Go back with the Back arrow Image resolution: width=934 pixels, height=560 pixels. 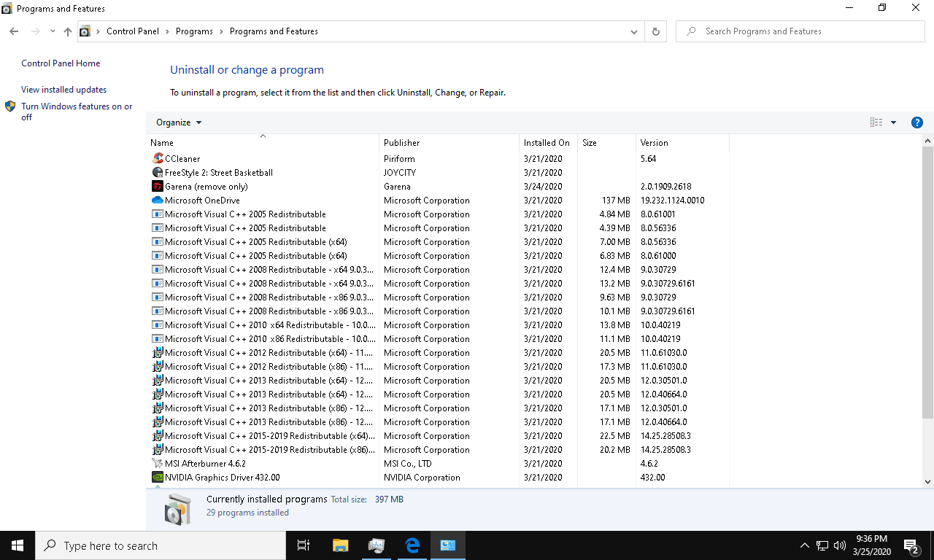tap(14, 31)
